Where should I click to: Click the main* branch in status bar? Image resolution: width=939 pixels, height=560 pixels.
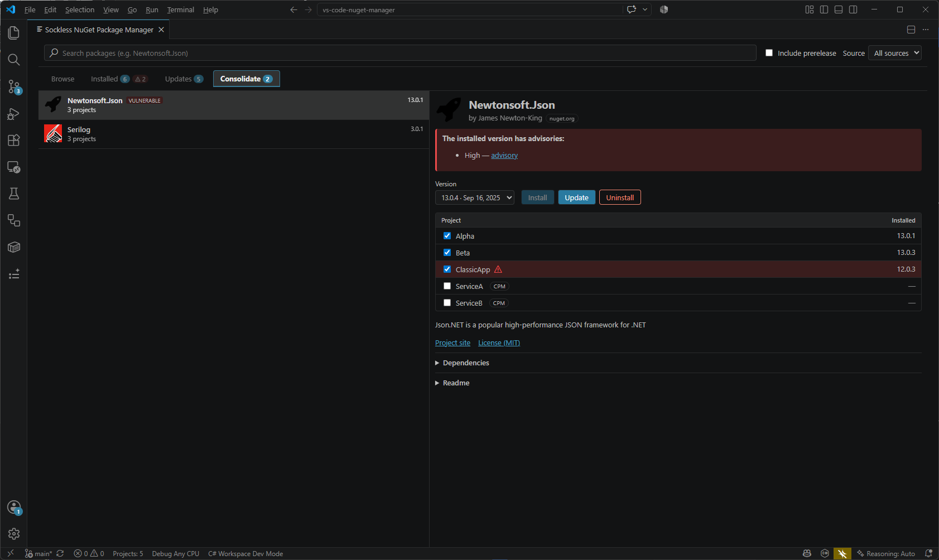click(x=38, y=554)
